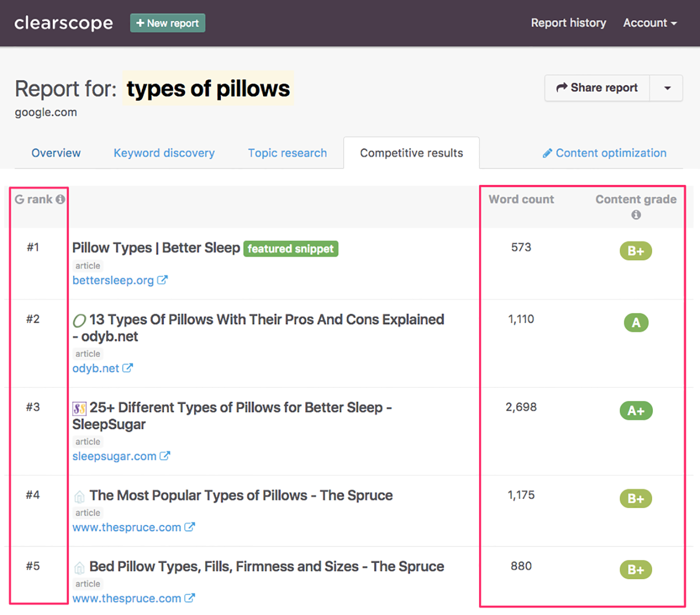Switch to the Overview tab
700x615 pixels.
click(56, 153)
